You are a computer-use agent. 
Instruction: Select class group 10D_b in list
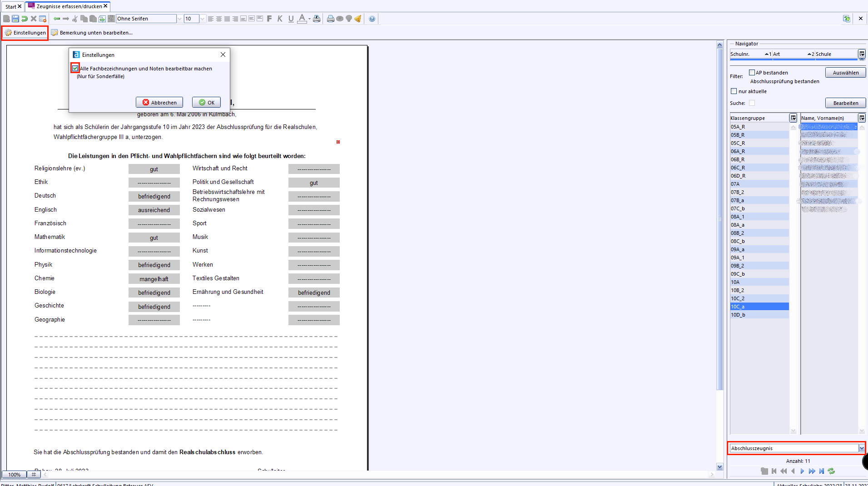(759, 315)
